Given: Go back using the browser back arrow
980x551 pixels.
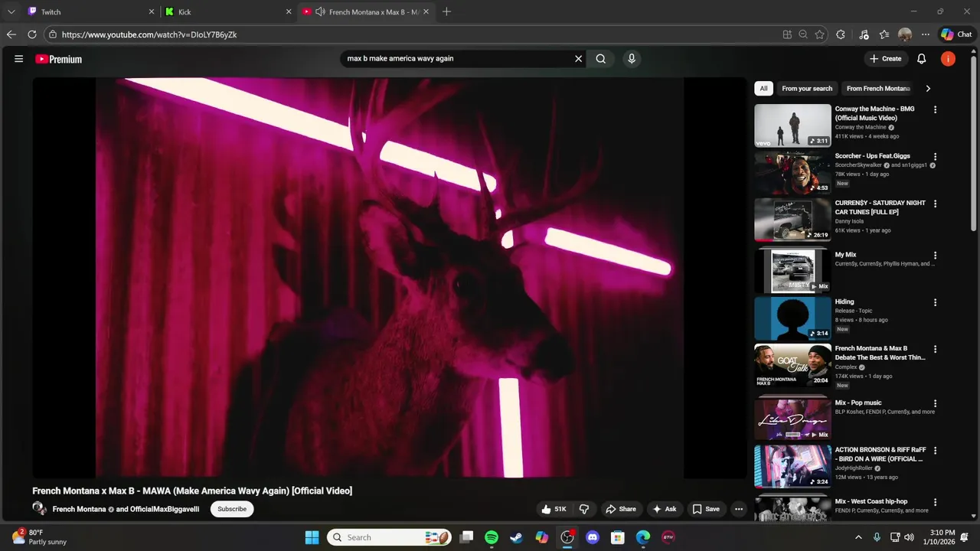Looking at the screenshot, I should (x=11, y=34).
